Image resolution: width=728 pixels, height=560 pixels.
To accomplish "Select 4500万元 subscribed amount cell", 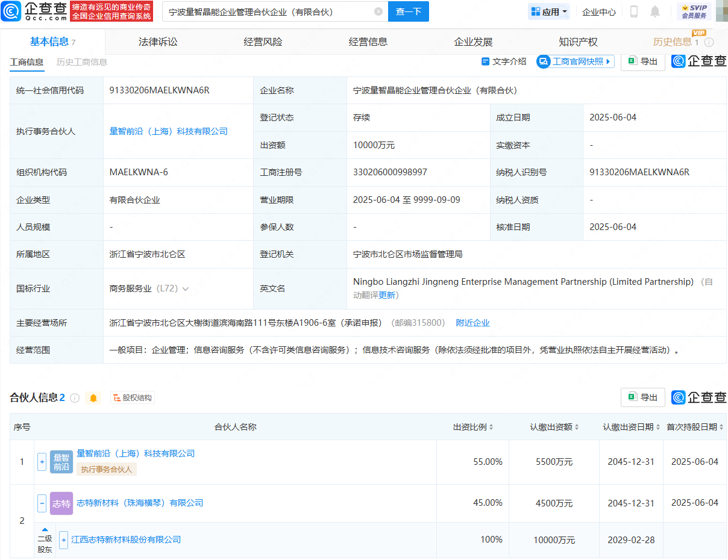I will pyautogui.click(x=554, y=503).
